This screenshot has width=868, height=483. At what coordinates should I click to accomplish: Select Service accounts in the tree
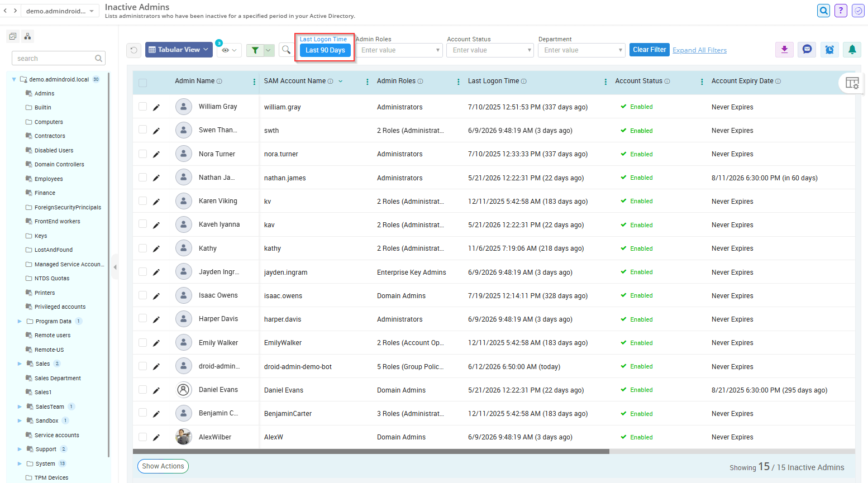click(56, 436)
